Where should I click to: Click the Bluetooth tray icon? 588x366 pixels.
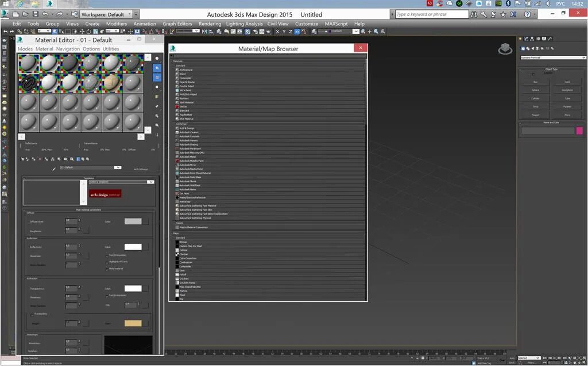509,3
